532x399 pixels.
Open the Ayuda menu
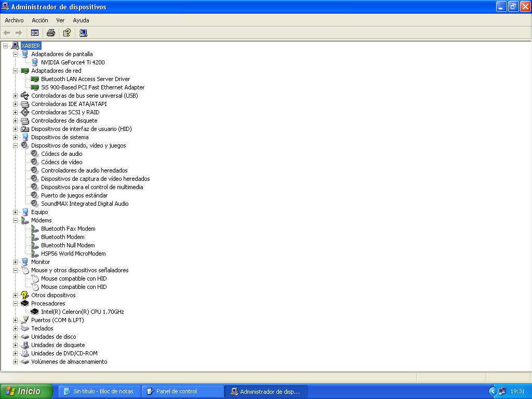tap(81, 20)
